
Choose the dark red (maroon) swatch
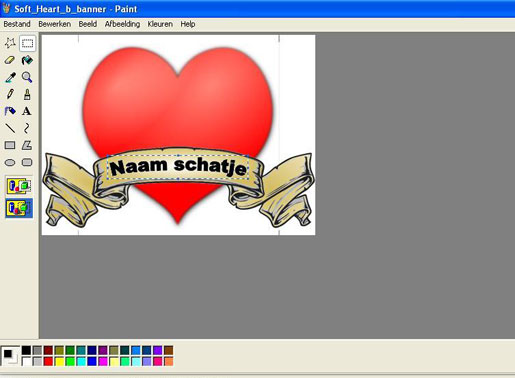[x=48, y=350]
